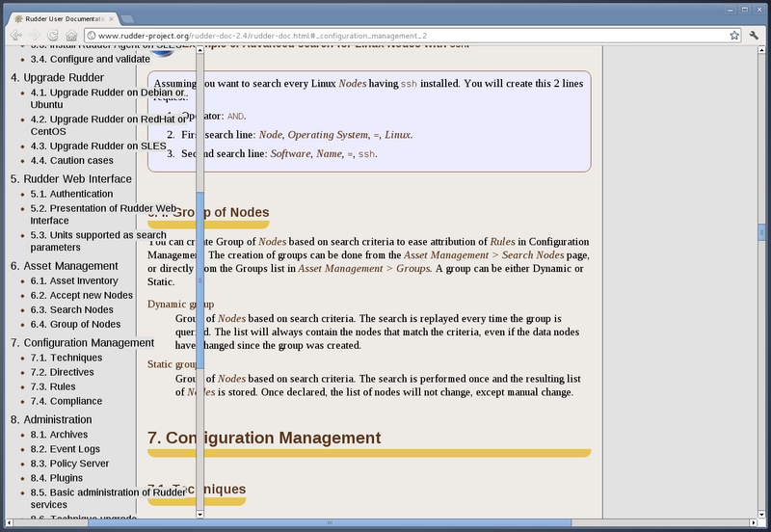The width and height of the screenshot is (771, 532).
Task: Click the Group of Nodes heading
Action: 208,212
